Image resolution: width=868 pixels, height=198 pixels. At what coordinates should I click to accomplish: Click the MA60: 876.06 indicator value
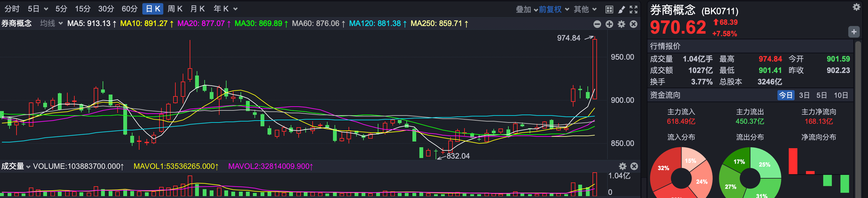point(318,23)
